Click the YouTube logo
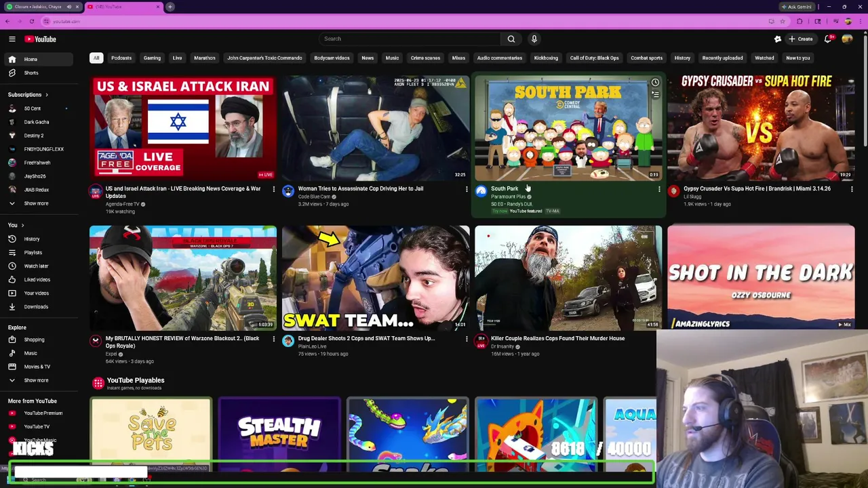Screen dimensions: 868x488 click(41, 39)
